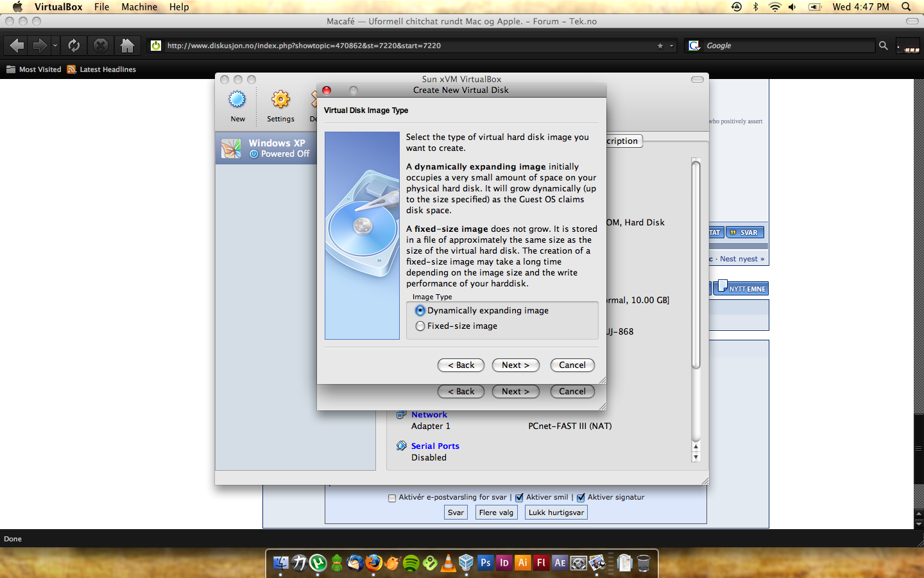The image size is (924, 578).
Task: Open the Machine menu
Action: (x=139, y=7)
